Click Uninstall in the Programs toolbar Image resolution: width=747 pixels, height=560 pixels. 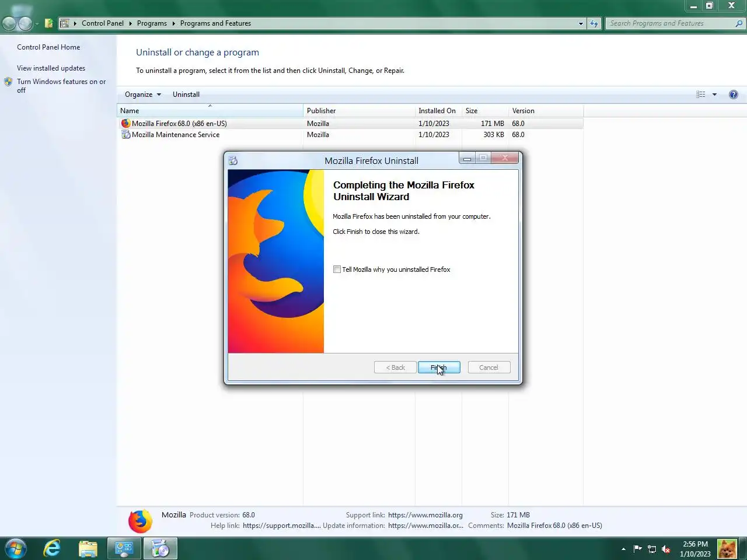(186, 94)
